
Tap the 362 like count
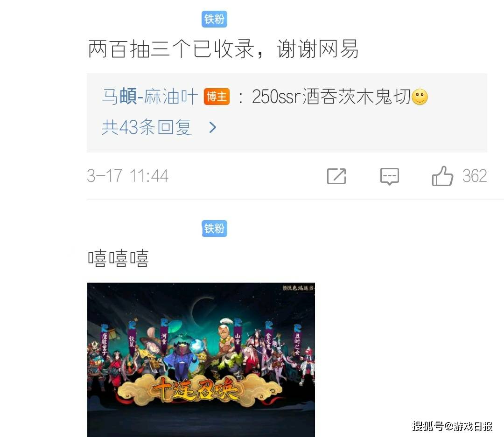(x=475, y=176)
